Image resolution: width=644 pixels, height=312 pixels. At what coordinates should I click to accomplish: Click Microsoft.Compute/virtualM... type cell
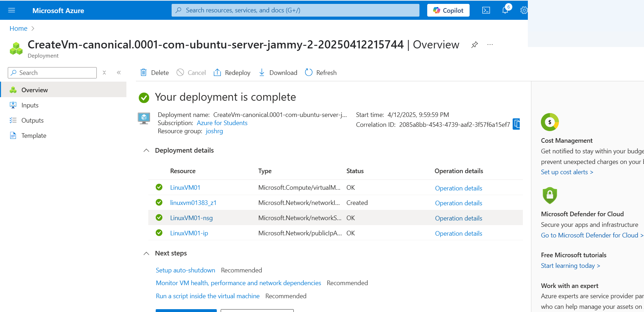[x=299, y=188]
